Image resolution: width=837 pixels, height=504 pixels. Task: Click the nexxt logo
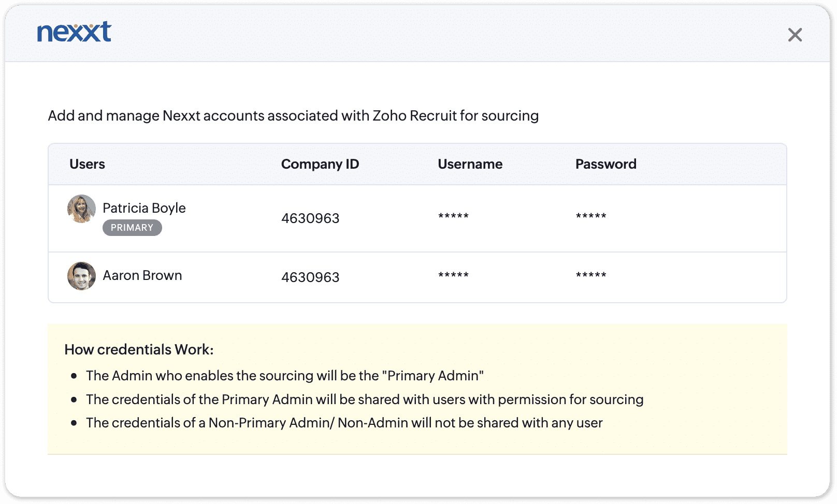click(74, 32)
